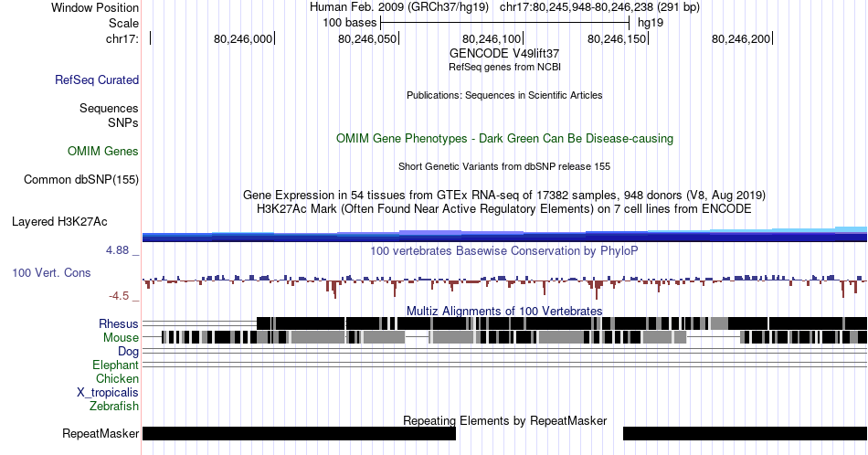Click the Chicken alignment label
Image resolution: width=868 pixels, height=455 pixels.
[117, 378]
